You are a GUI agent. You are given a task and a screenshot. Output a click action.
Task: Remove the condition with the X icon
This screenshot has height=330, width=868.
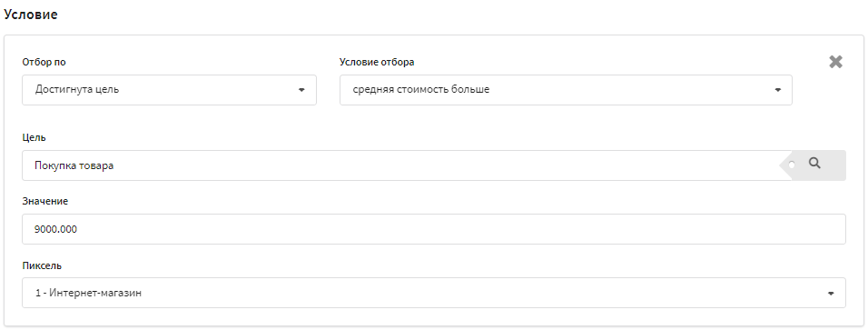(835, 62)
